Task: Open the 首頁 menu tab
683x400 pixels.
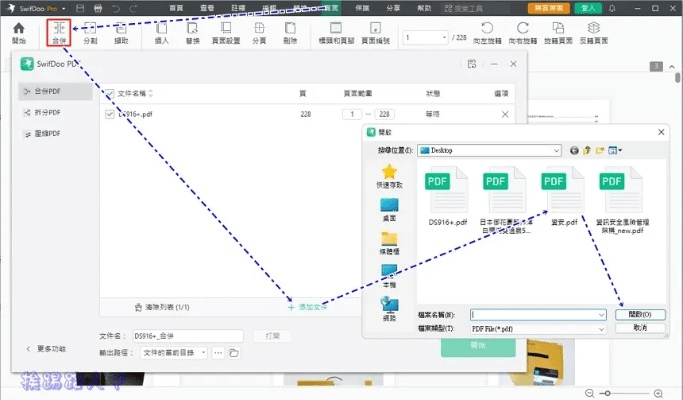Action: click(x=176, y=8)
